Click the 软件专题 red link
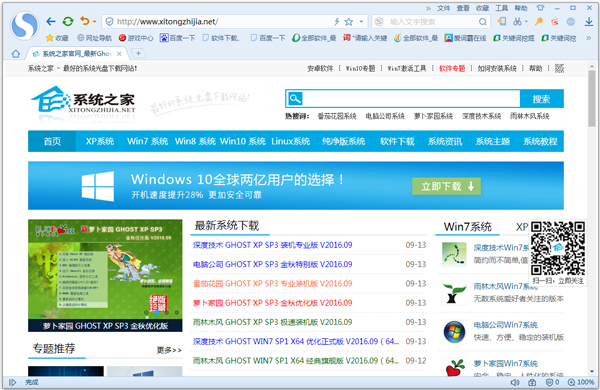 click(x=452, y=69)
